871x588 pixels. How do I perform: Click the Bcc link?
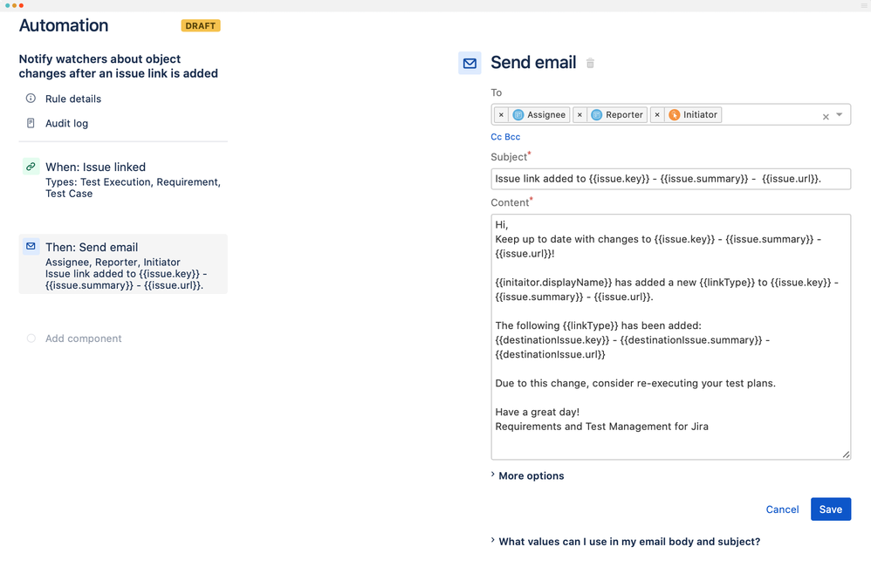(x=512, y=137)
